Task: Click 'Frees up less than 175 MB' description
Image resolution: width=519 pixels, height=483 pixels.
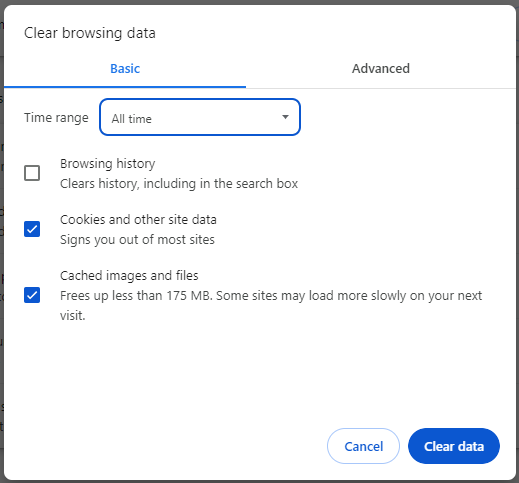Action: (x=271, y=305)
